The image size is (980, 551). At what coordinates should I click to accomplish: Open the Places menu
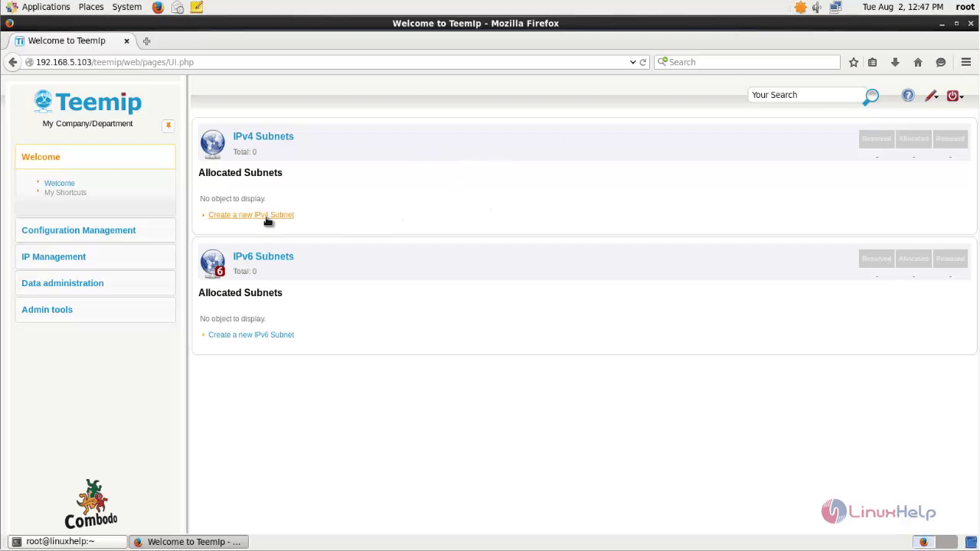click(x=91, y=7)
